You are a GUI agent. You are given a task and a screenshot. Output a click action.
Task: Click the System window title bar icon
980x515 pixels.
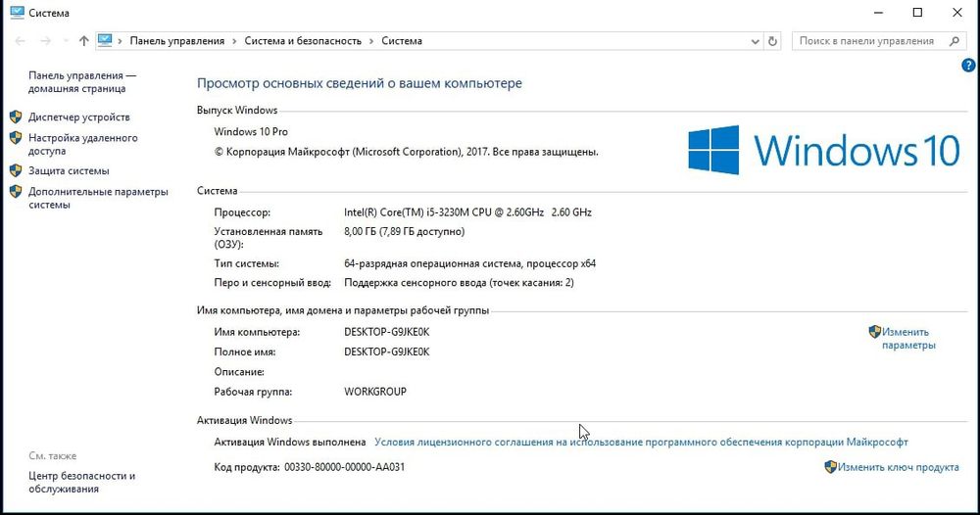18,13
